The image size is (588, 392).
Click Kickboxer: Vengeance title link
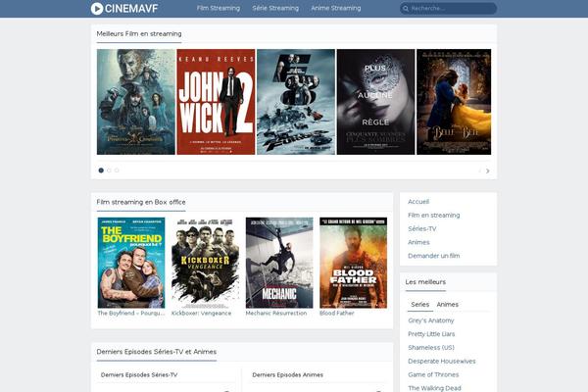201,314
